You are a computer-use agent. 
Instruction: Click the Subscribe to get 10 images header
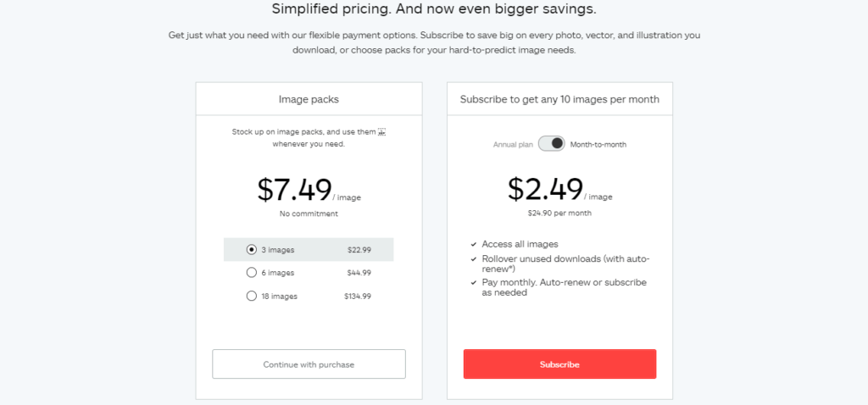[559, 99]
